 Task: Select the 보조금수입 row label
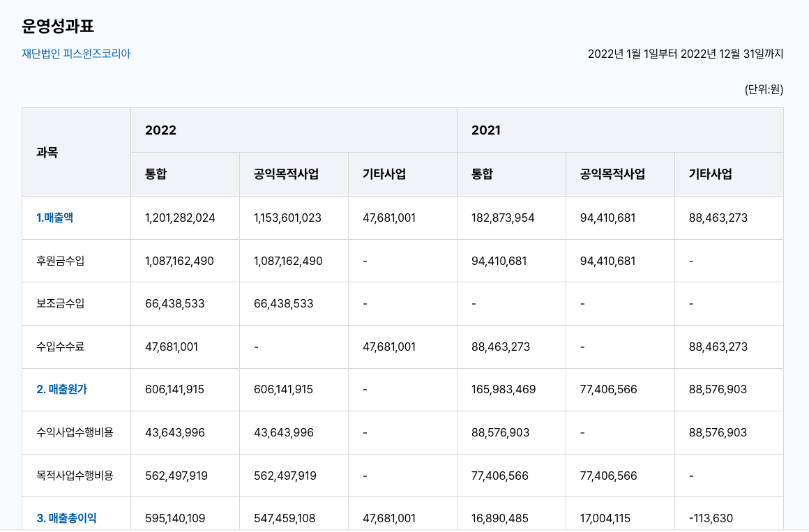(x=60, y=303)
